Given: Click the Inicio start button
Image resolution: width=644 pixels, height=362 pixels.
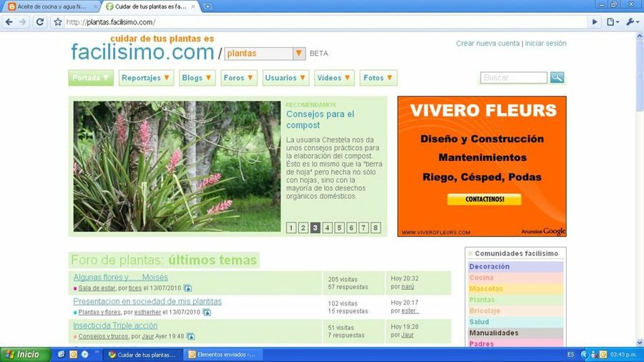Looking at the screenshot, I should [25, 355].
